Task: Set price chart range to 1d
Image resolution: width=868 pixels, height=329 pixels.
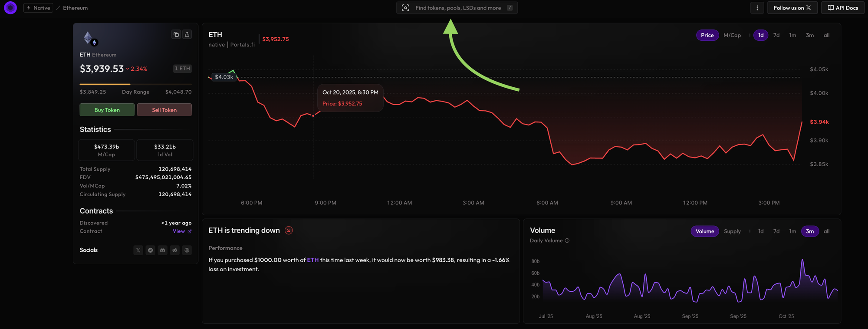Action: pos(761,35)
